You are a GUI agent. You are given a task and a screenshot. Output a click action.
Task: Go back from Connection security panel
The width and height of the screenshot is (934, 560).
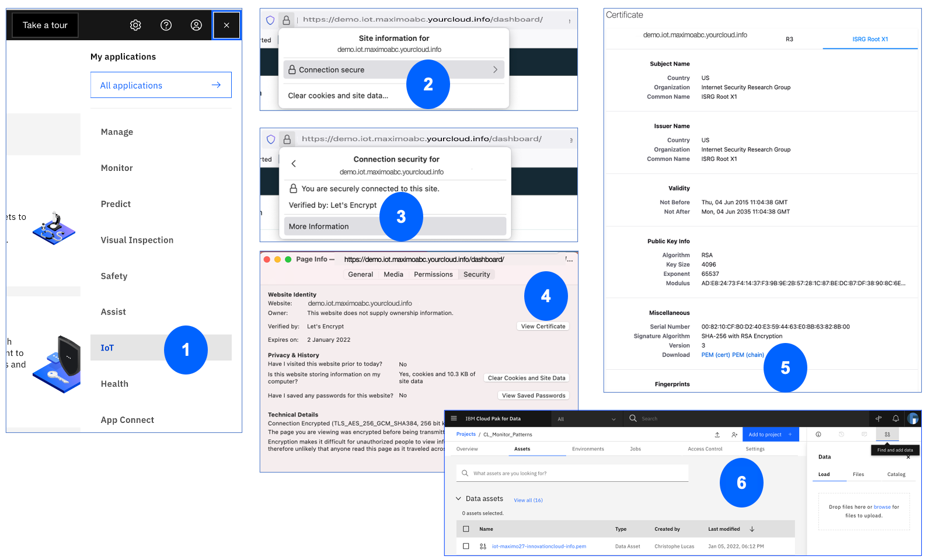pyautogui.click(x=294, y=164)
